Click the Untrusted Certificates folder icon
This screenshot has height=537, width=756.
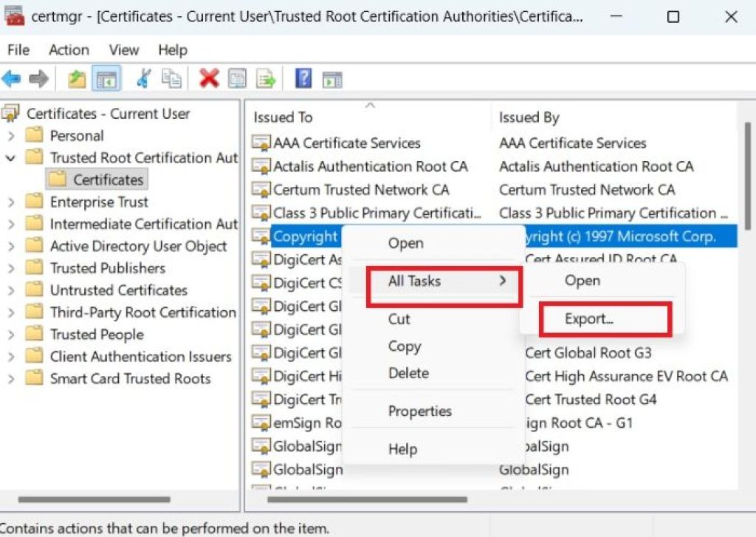point(34,289)
